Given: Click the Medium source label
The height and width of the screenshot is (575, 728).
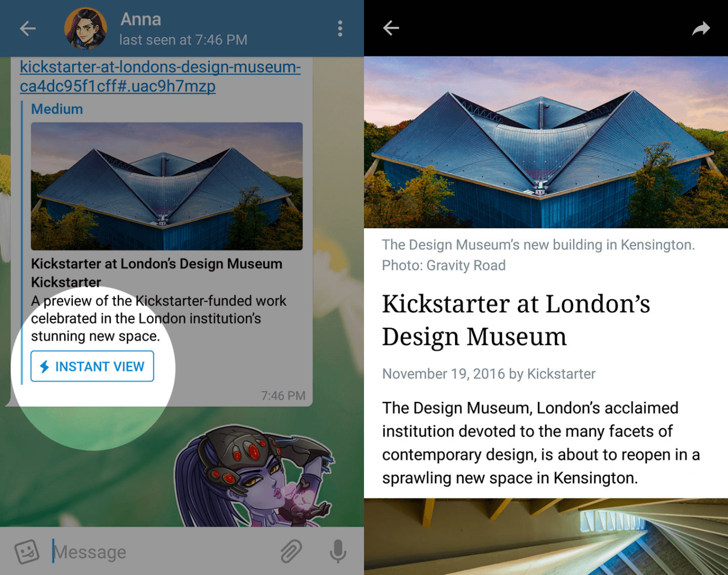Looking at the screenshot, I should [57, 109].
